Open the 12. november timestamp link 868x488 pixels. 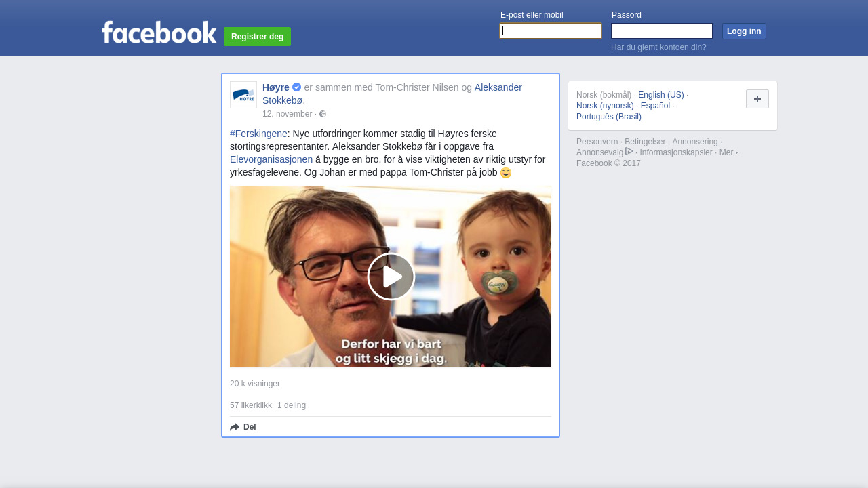288,114
